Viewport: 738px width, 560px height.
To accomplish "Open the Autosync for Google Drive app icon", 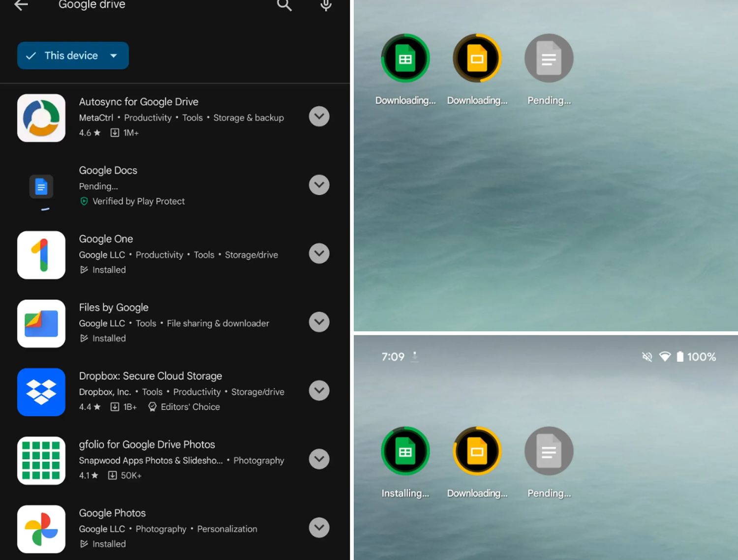I will (x=41, y=118).
